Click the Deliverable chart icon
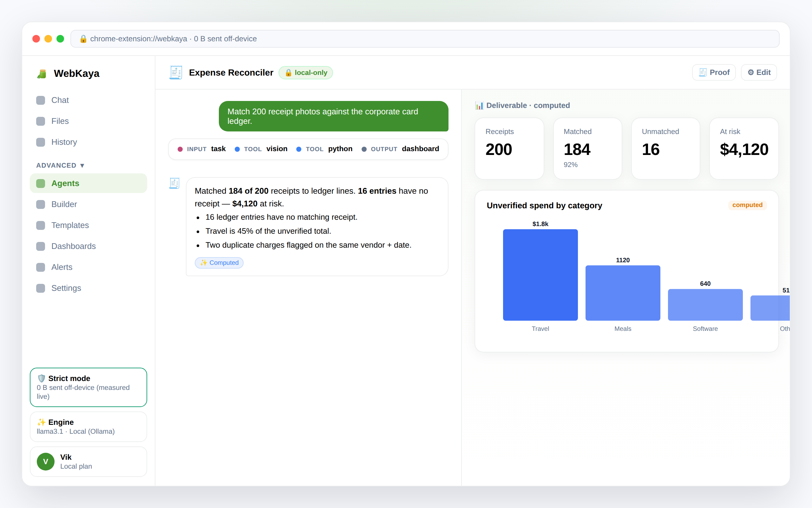Screen dimensions: 812x508 [479, 105]
